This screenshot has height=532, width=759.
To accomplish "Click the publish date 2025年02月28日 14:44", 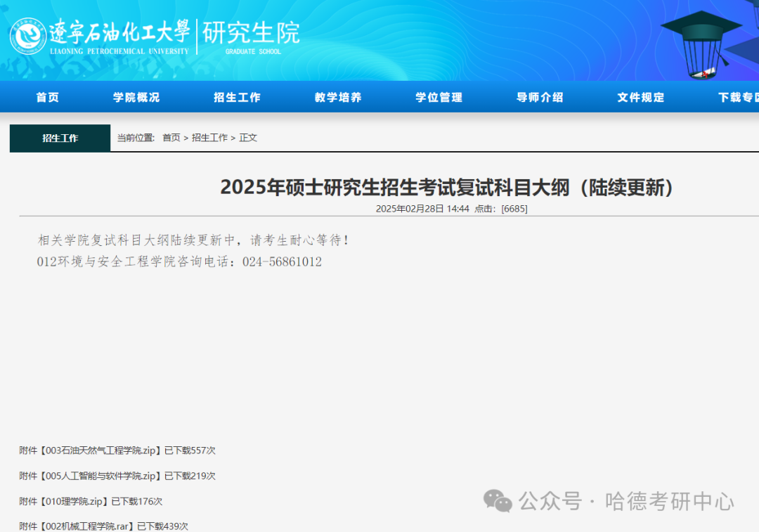I will [x=422, y=209].
